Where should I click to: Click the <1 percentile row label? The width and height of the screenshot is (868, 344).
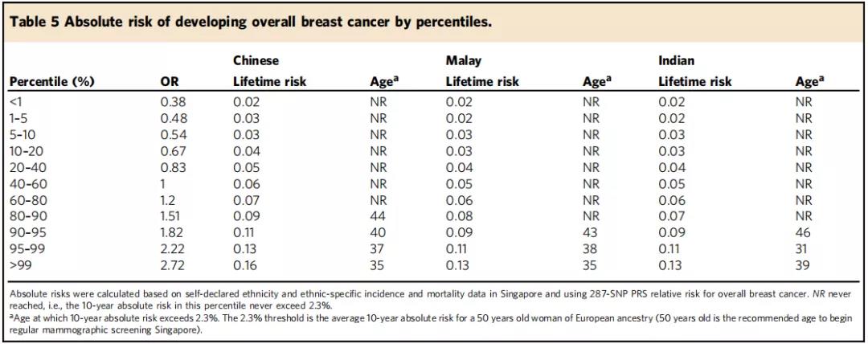[16, 102]
